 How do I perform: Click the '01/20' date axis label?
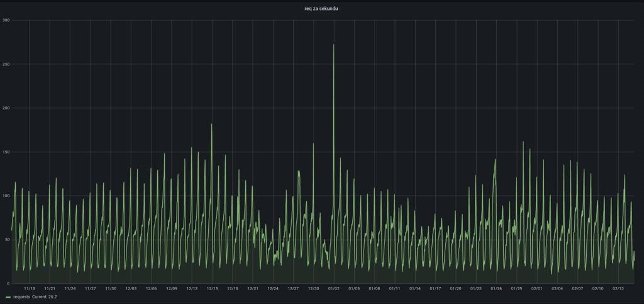(456, 288)
